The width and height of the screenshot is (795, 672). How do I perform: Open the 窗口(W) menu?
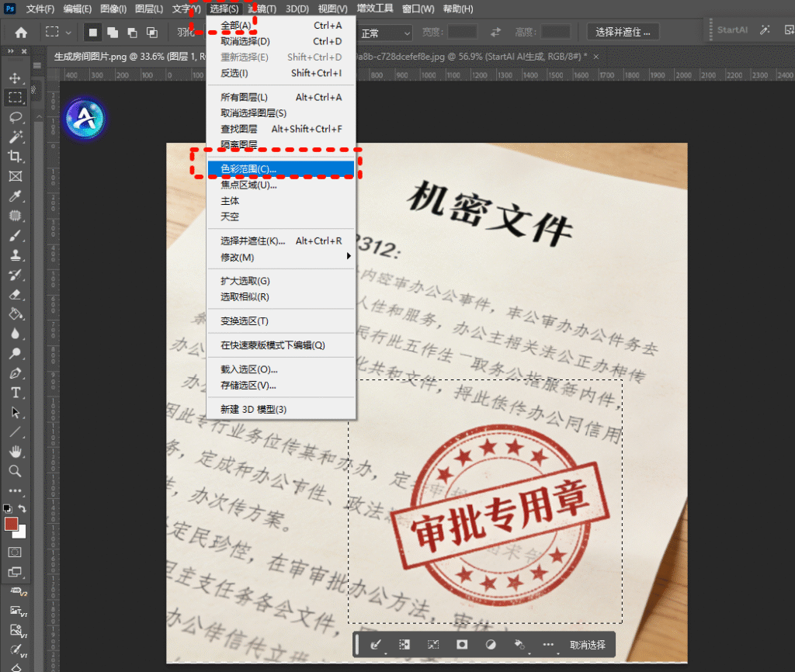pyautogui.click(x=418, y=9)
